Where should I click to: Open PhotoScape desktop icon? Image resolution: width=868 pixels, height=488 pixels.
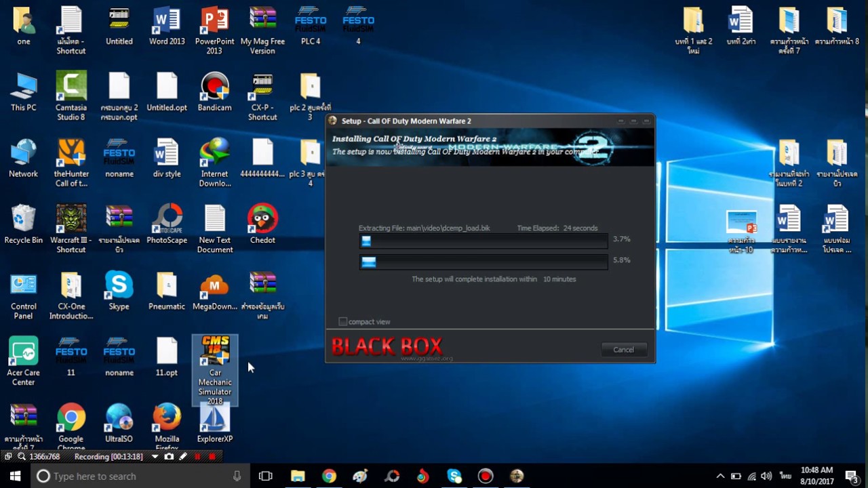pyautogui.click(x=167, y=224)
